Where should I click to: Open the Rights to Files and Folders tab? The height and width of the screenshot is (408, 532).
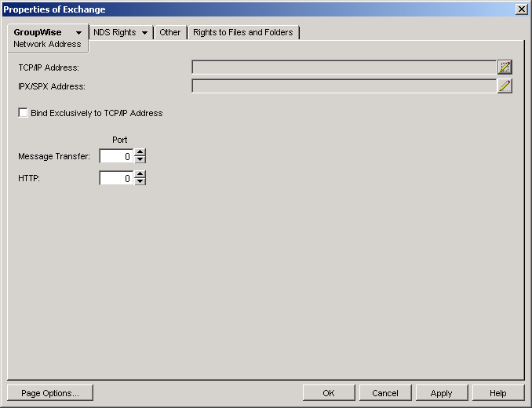[242, 33]
